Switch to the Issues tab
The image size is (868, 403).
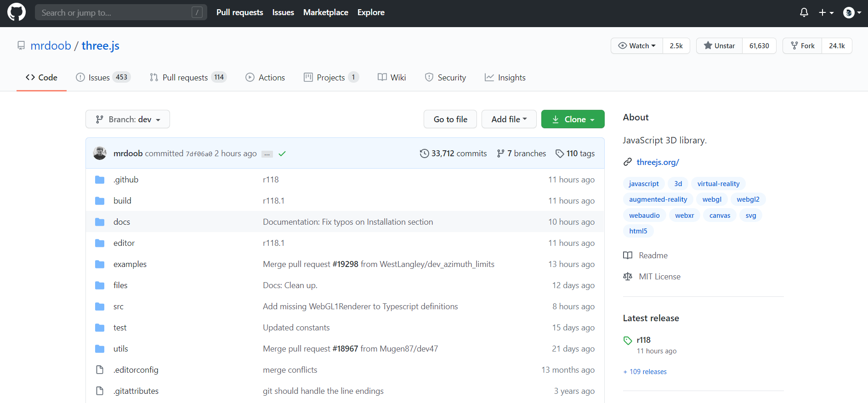(x=103, y=77)
